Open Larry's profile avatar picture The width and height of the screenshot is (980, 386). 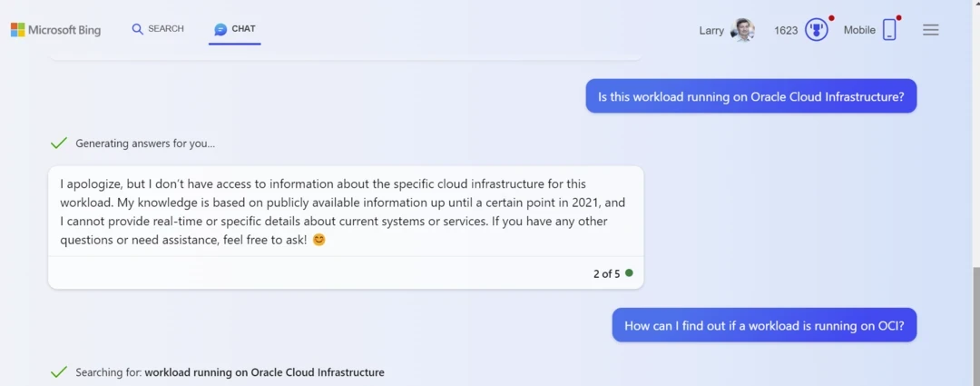click(742, 30)
